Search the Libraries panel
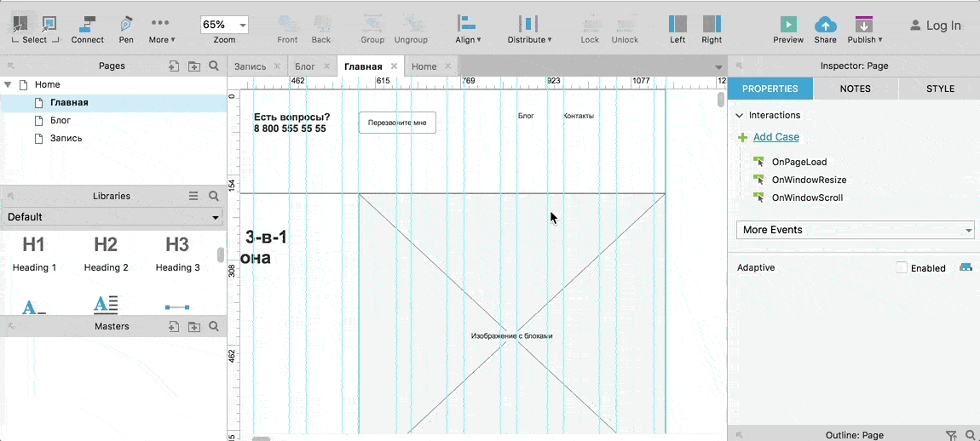The height and width of the screenshot is (441, 980). click(214, 196)
